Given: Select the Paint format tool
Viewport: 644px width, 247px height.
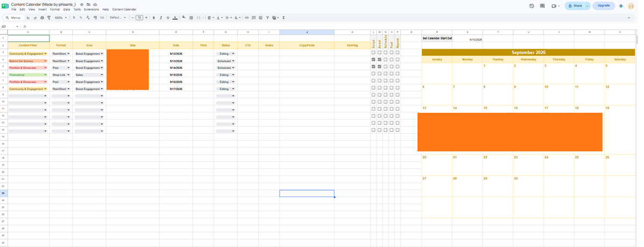Looking at the screenshot, I should [48, 18].
